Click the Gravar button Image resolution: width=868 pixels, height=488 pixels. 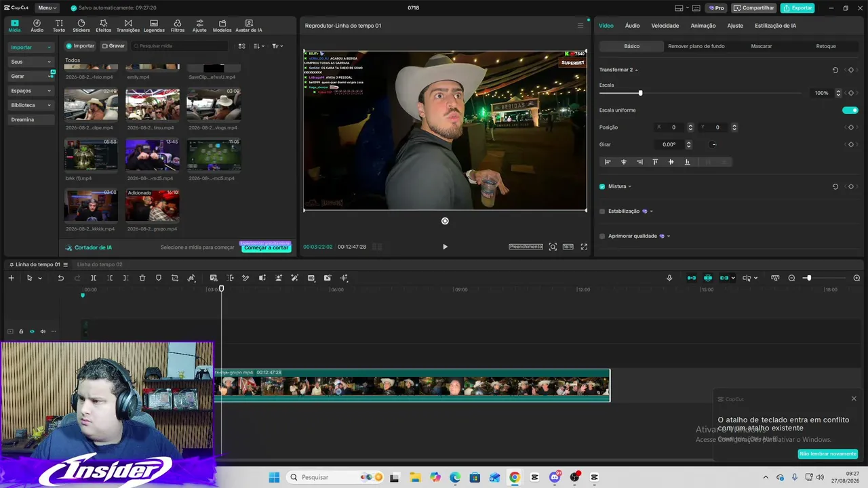click(x=113, y=46)
